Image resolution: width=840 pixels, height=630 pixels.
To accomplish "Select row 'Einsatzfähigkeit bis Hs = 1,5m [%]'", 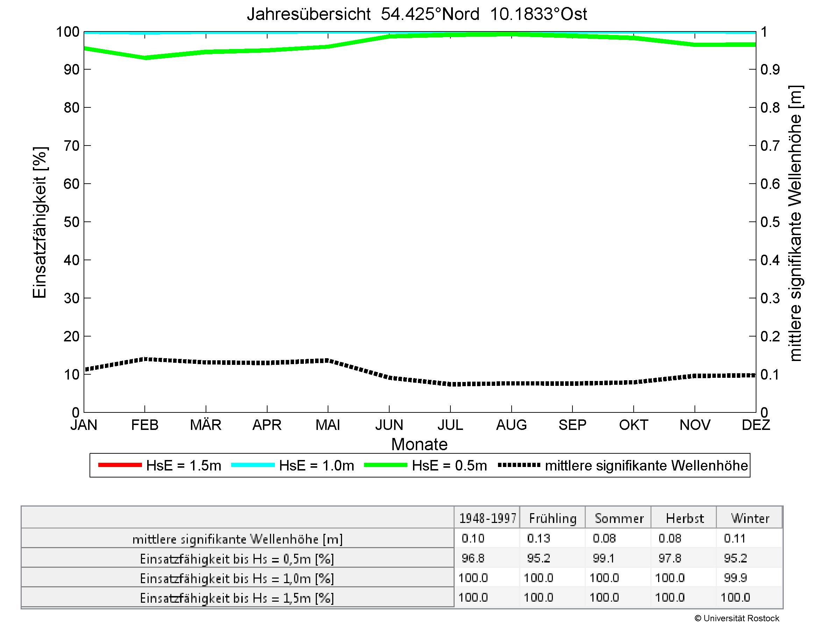I will click(x=237, y=599).
